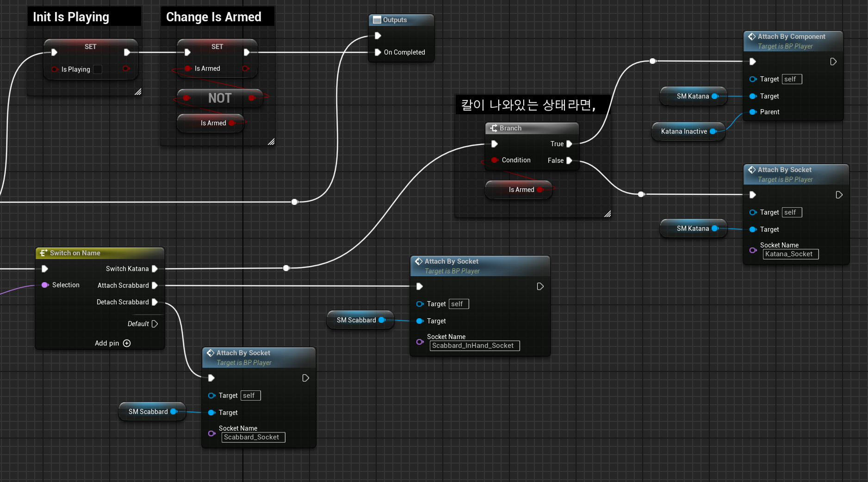Click the Katana_Socket socket name field

[x=790, y=254]
